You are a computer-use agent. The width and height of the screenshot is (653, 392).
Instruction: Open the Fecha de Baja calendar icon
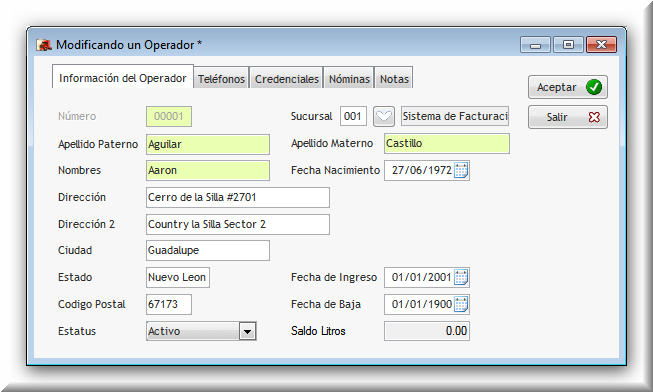461,304
